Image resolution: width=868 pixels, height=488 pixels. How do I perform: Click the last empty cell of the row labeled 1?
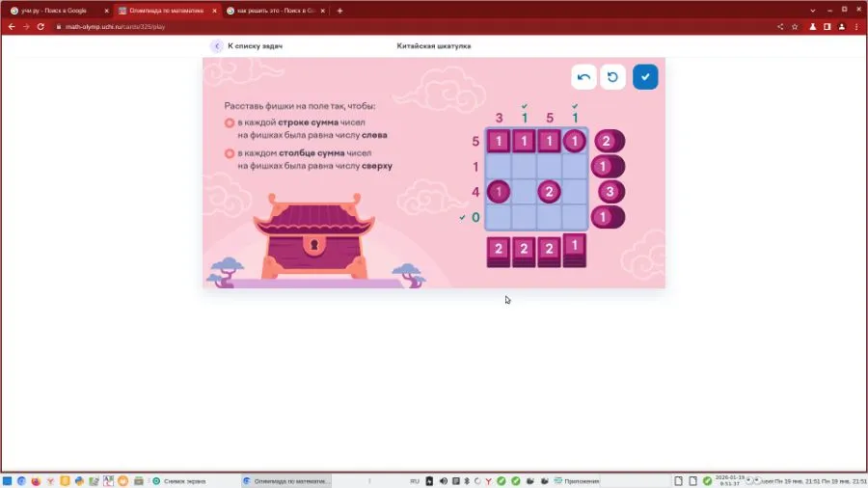[x=575, y=167]
